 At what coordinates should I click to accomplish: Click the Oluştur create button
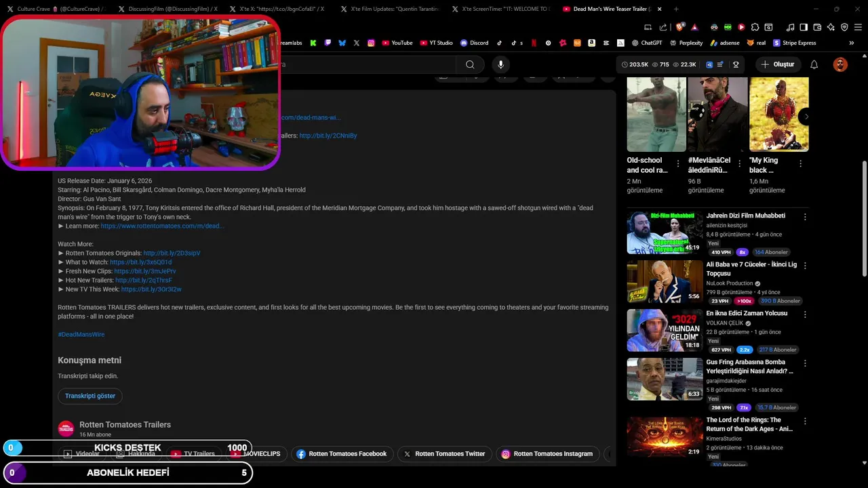pos(777,64)
